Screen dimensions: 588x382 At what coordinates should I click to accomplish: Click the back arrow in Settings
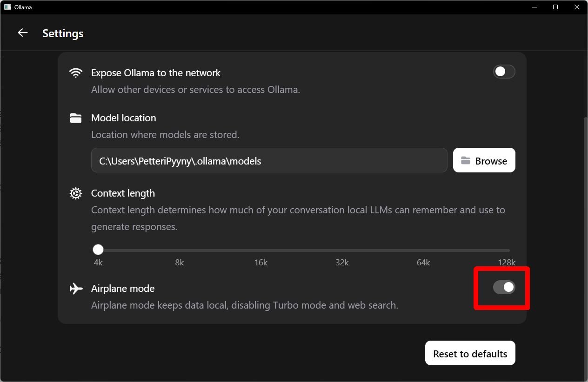tap(22, 33)
